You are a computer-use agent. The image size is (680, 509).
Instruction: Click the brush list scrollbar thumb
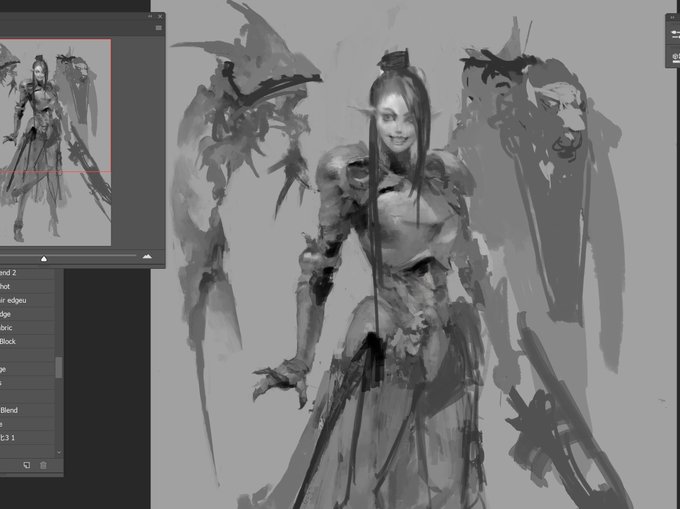pyautogui.click(x=59, y=367)
